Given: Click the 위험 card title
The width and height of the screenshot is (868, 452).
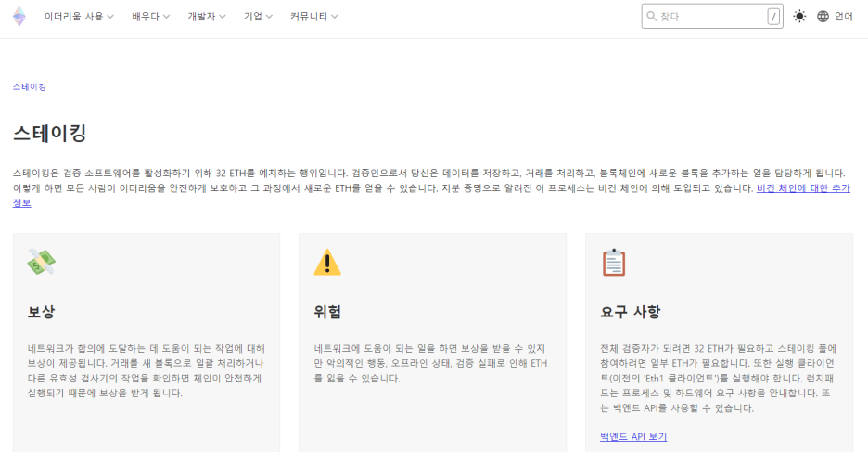Looking at the screenshot, I should (x=327, y=312).
